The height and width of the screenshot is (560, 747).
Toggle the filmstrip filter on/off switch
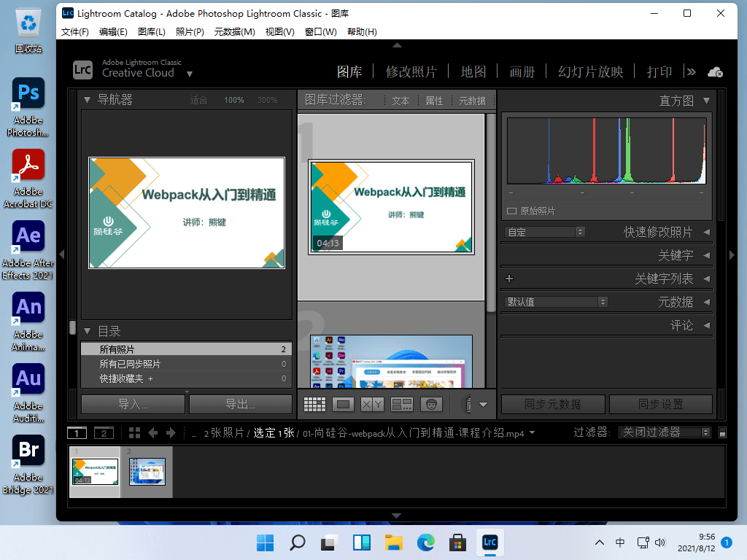(x=722, y=432)
